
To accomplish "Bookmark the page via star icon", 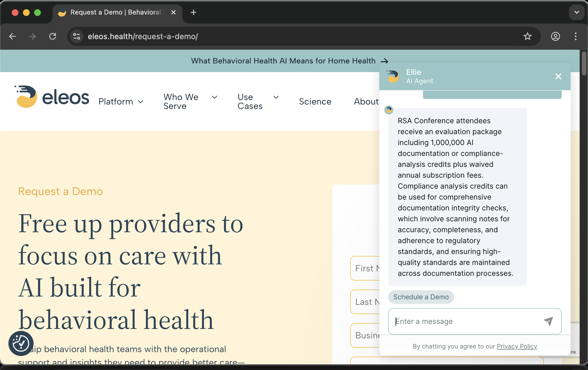I will [x=528, y=36].
